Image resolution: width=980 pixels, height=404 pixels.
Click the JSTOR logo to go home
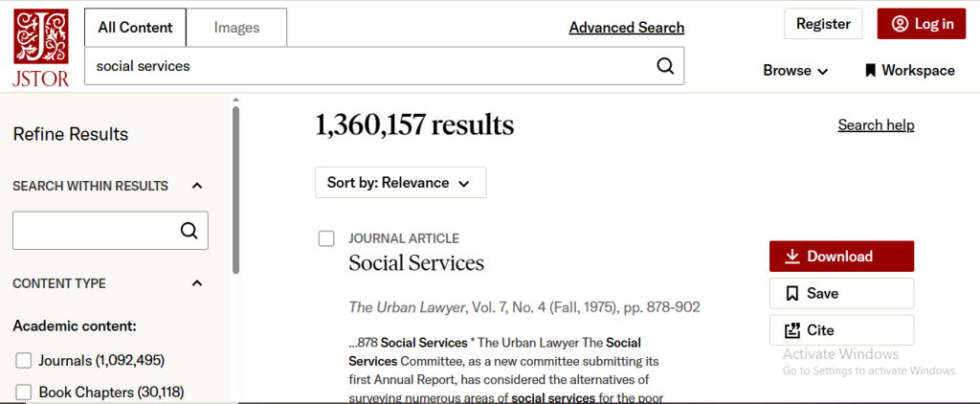40,48
